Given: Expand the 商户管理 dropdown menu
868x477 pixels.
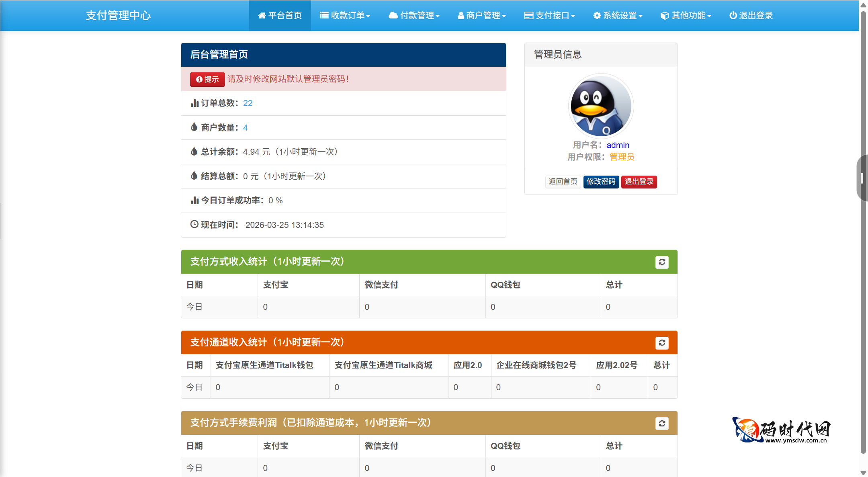Looking at the screenshot, I should click(482, 15).
